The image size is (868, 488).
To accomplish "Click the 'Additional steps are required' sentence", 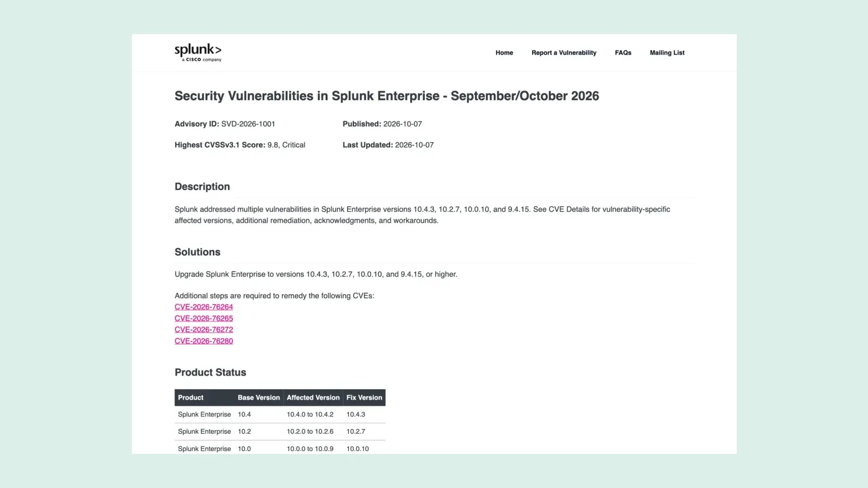I will click(x=275, y=296).
